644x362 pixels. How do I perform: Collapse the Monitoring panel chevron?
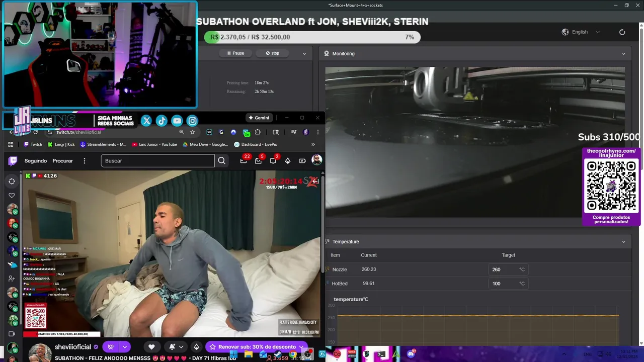[623, 54]
